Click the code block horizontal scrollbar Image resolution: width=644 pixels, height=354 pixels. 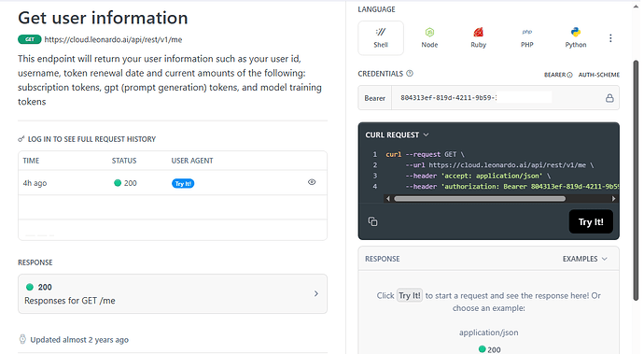480,199
